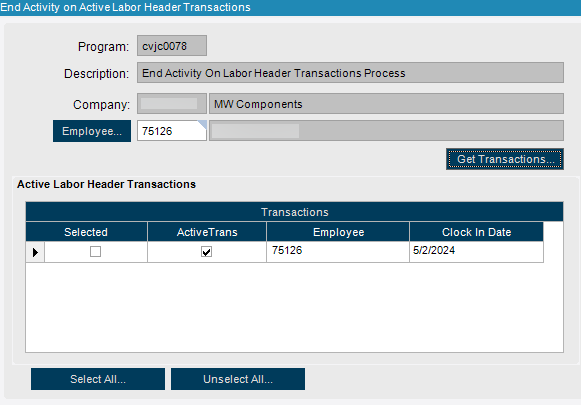Image resolution: width=581 pixels, height=405 pixels.
Task: Click the Employee ID input field
Action: tap(172, 131)
